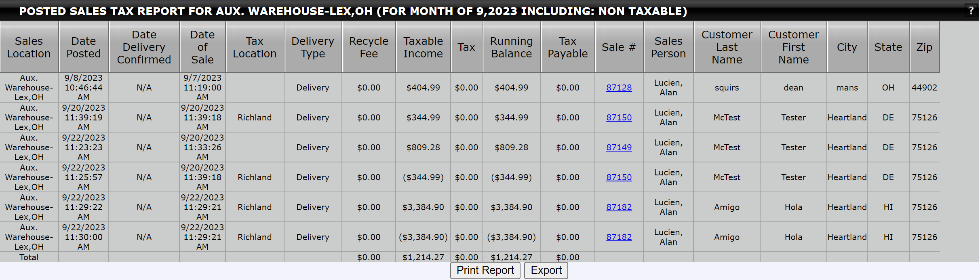
Task: Click the Date Delivery Confirmed header
Action: pos(144,47)
